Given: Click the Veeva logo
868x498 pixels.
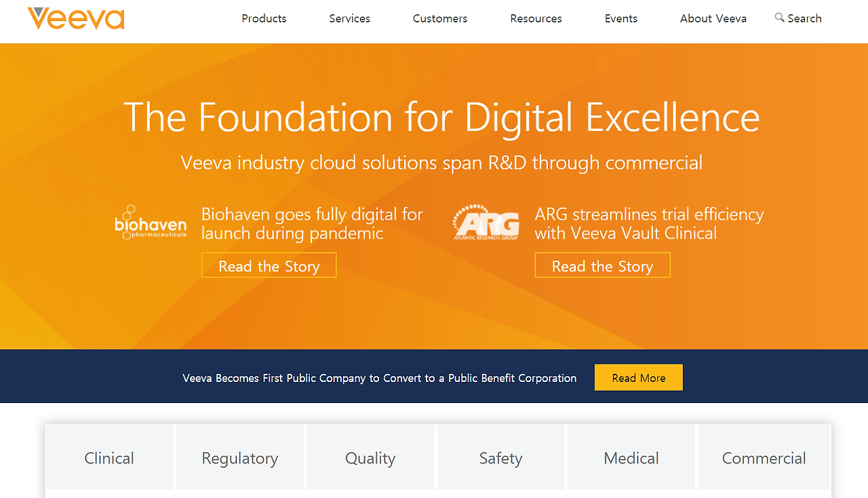Looking at the screenshot, I should [x=76, y=18].
